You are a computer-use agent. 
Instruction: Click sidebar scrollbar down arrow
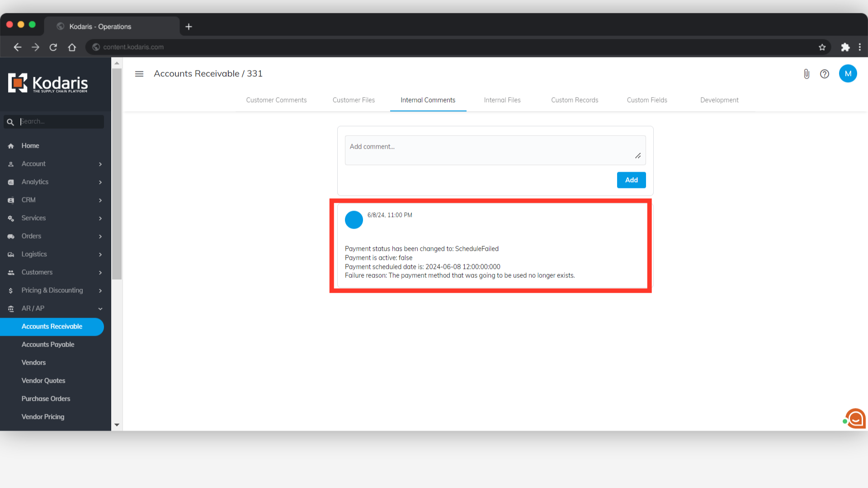117,425
